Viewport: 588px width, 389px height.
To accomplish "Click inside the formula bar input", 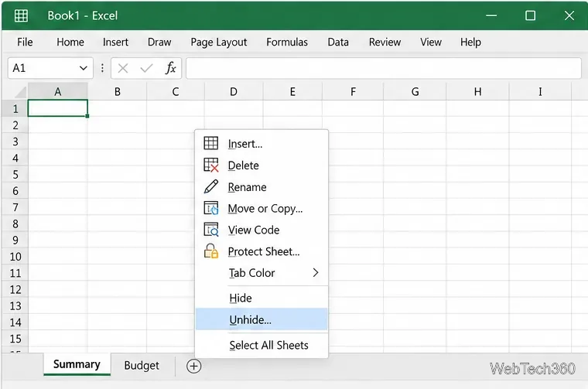I will 384,68.
